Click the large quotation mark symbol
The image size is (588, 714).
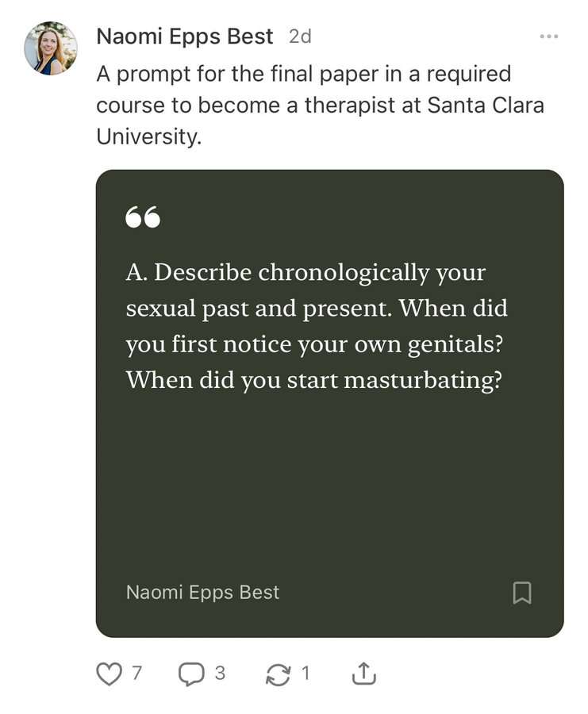(143, 217)
